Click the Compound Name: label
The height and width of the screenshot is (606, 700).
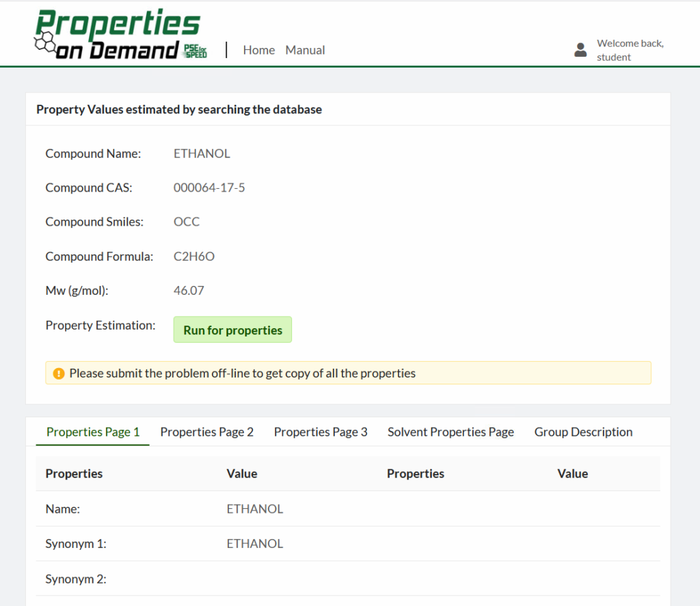coord(93,154)
